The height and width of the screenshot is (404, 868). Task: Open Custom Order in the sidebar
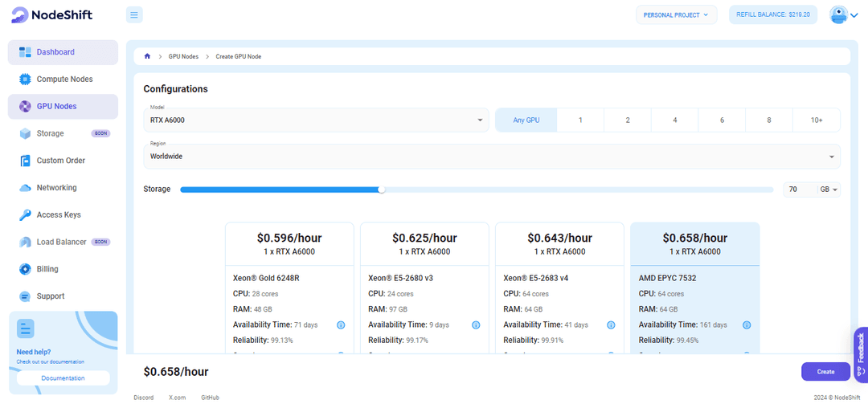coord(63,161)
